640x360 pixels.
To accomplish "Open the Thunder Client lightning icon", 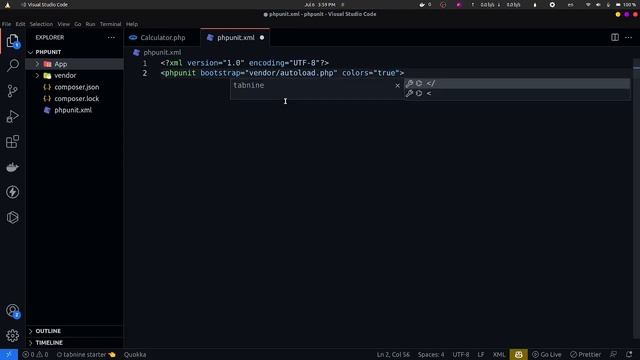I will click(x=13, y=192).
